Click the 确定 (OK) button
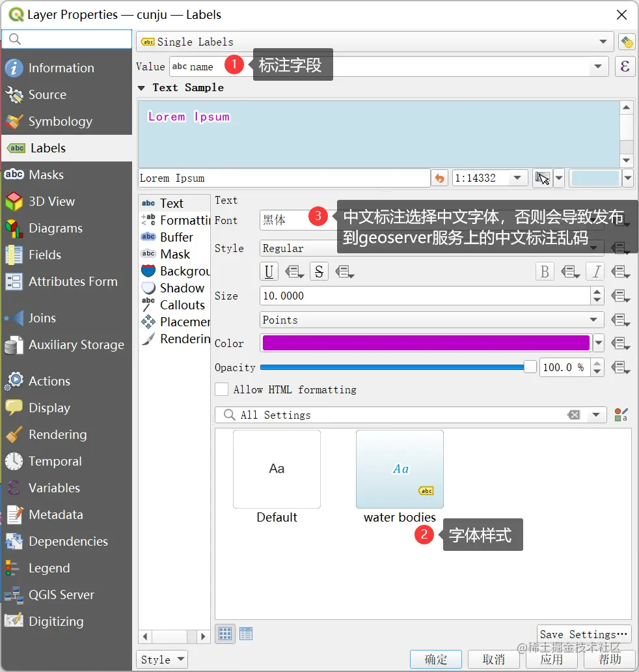 pyautogui.click(x=436, y=659)
